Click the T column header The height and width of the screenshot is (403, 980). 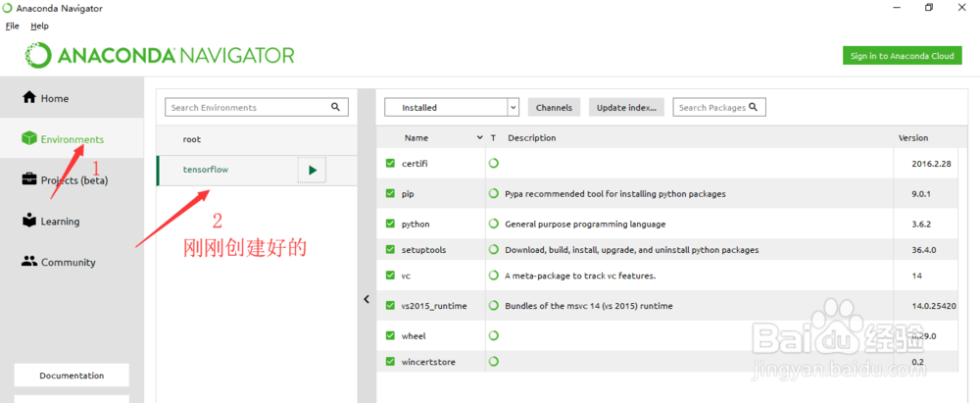tap(493, 137)
